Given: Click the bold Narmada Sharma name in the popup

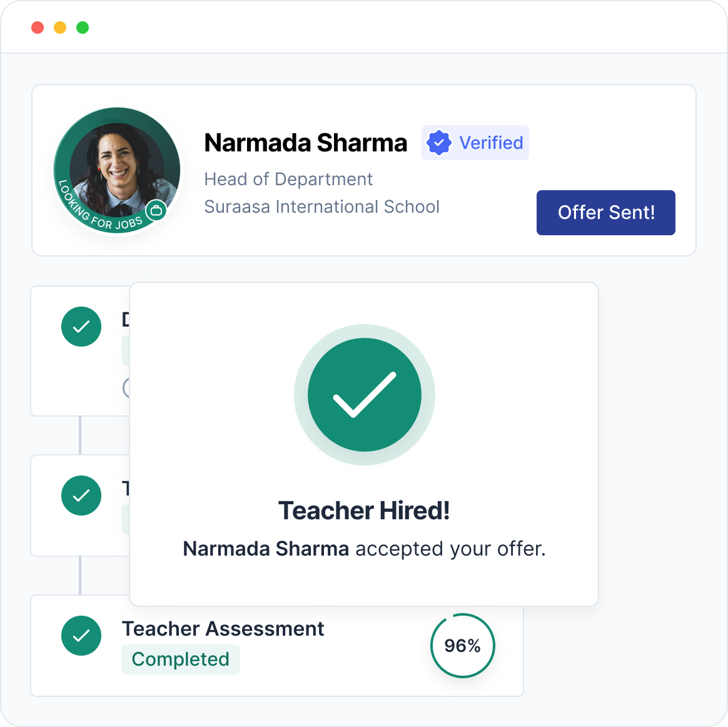Looking at the screenshot, I should click(266, 549).
